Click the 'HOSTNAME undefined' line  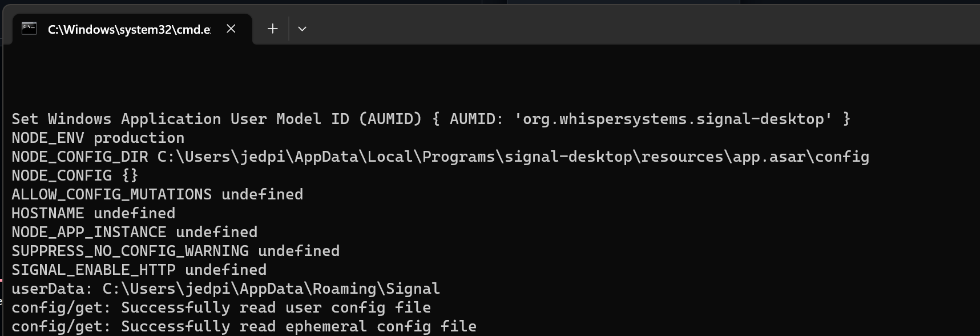[93, 213]
